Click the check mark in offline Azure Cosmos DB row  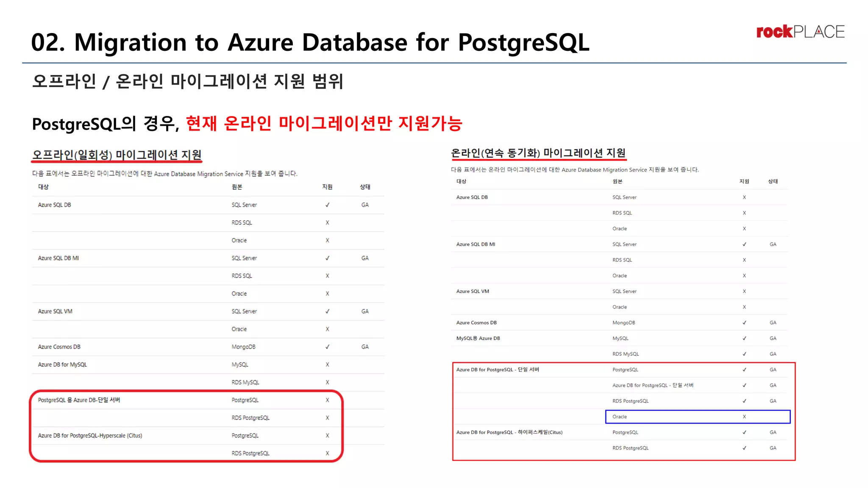[327, 347]
